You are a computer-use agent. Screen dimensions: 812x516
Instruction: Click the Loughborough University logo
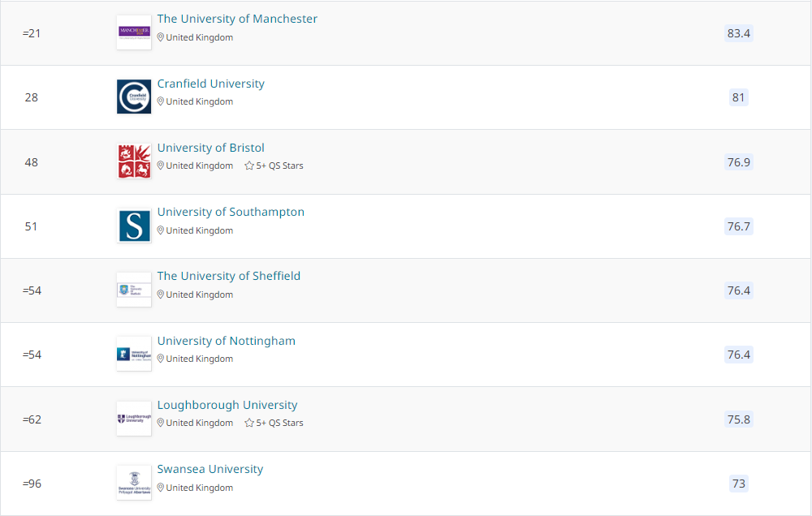click(134, 419)
